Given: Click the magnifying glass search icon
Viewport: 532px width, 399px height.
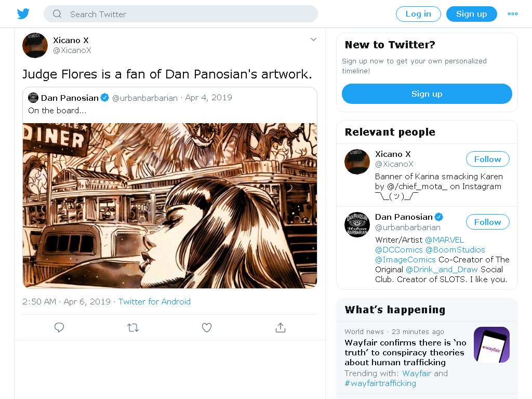Looking at the screenshot, I should click(57, 14).
